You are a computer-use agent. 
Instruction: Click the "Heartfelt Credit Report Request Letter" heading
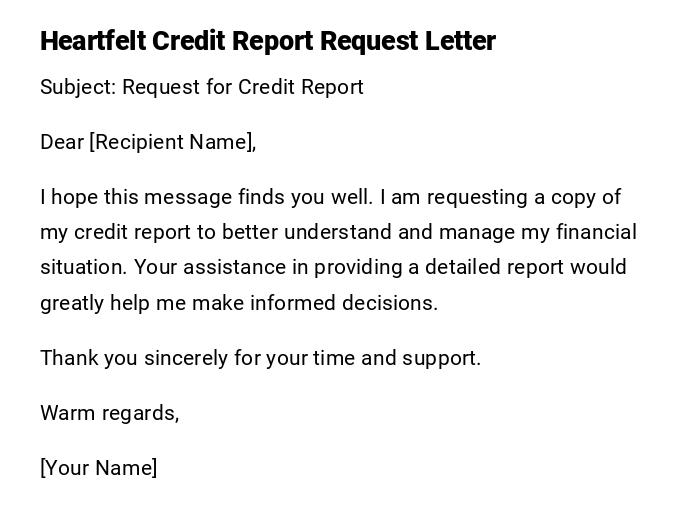click(267, 41)
